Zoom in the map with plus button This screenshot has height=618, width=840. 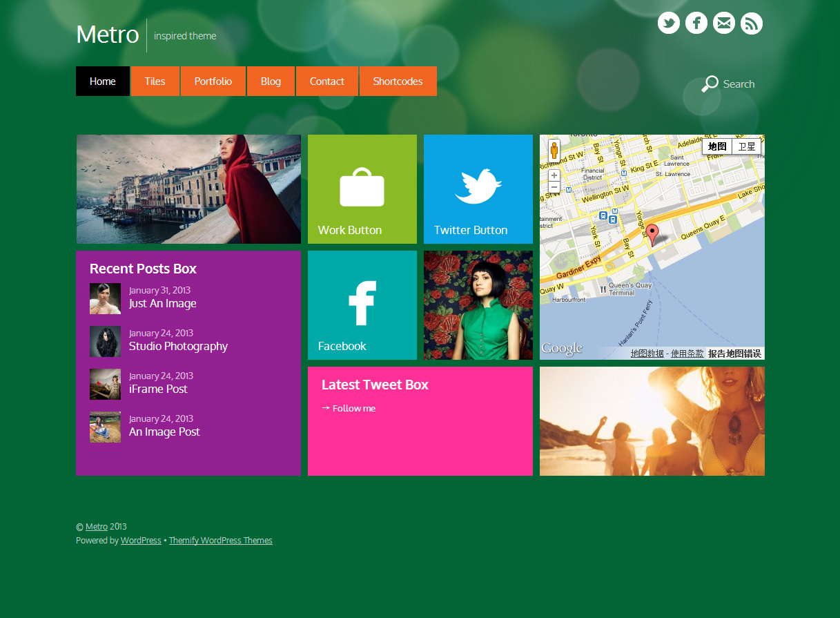[554, 175]
